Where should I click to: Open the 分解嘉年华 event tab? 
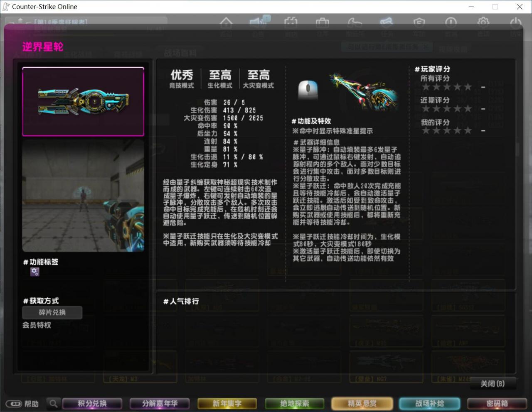click(160, 403)
